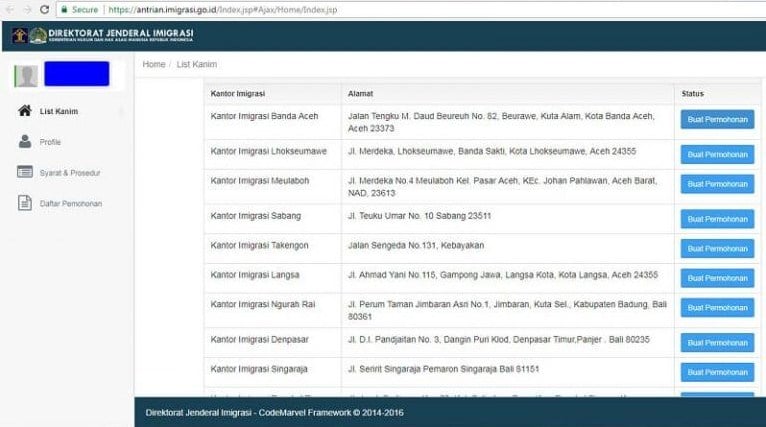The image size is (766, 427).
Task: Click Buat Permohonan for Denpasar
Action: pyautogui.click(x=717, y=342)
